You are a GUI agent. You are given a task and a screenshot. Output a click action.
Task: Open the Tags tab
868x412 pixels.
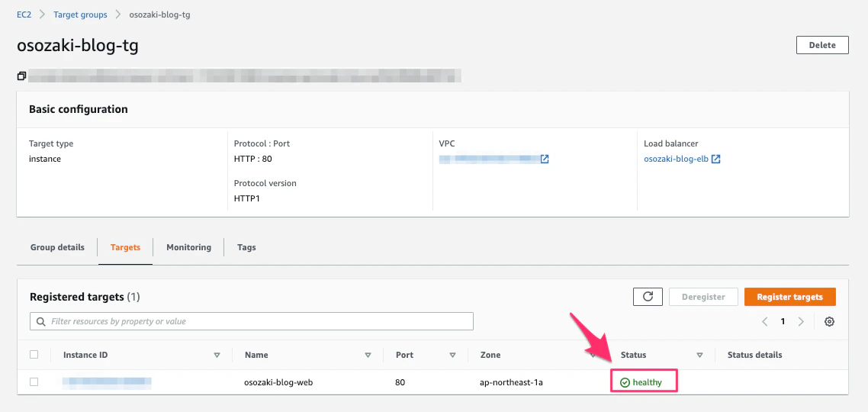(246, 247)
